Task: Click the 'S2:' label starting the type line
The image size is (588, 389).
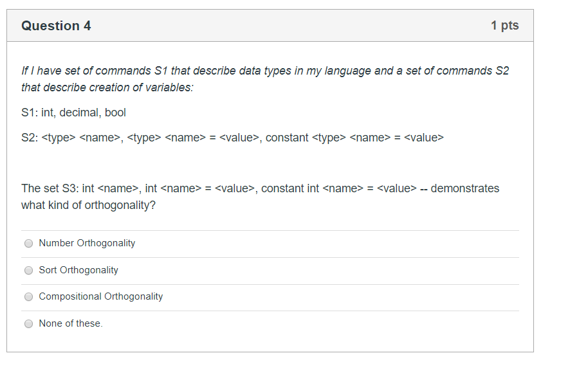Action: pyautogui.click(x=30, y=138)
